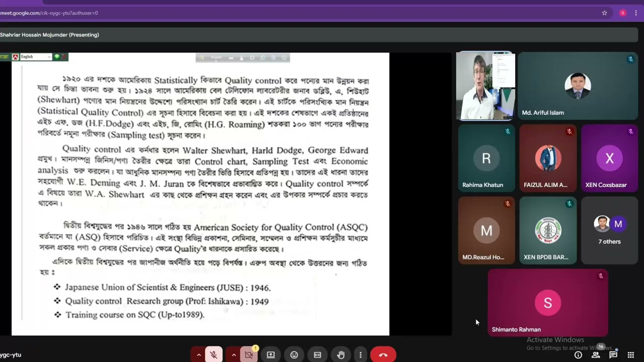Click muted mic icon on Shimanto Rahman tile
The width and height of the screenshot is (644, 362).
[x=601, y=276]
